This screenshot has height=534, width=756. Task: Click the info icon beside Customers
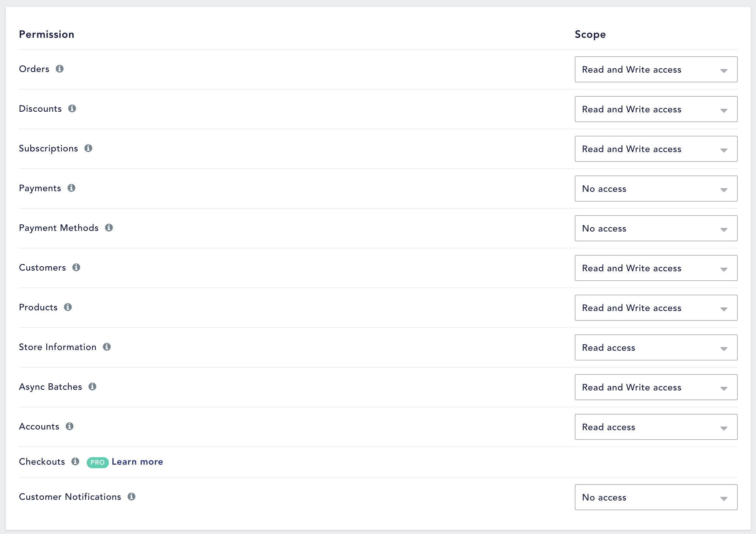76,268
